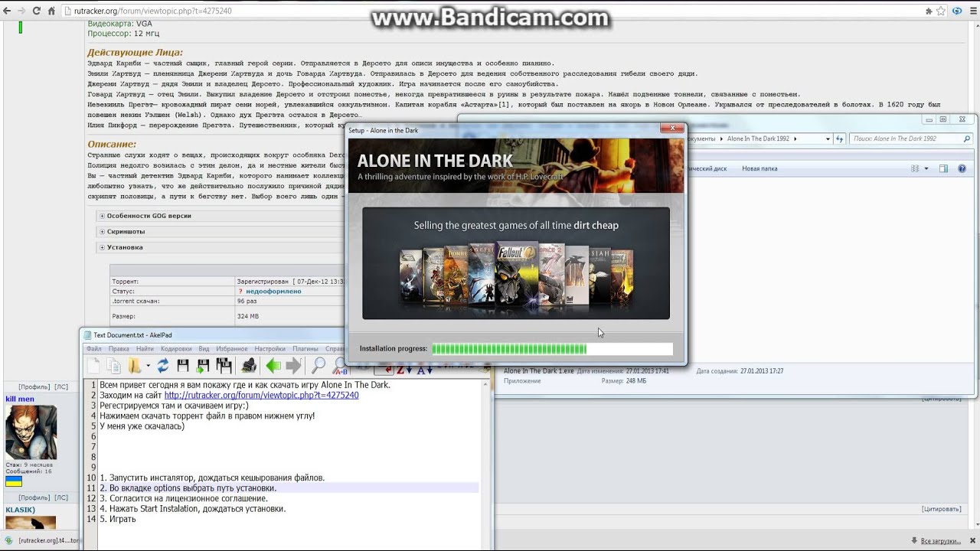Click the puzzle extension icon in Chrome toolbar
980x551 pixels.
(x=929, y=11)
